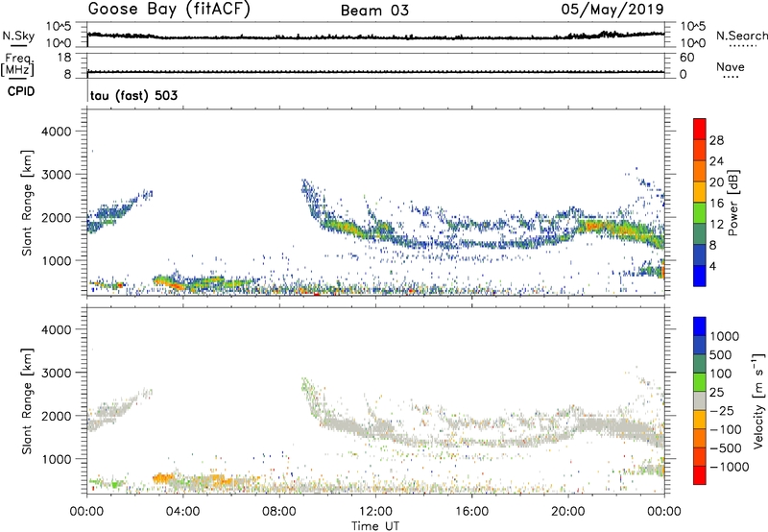The image size is (768, 532).
Task: Click the '18' frequency axis tick label
Action: point(64,58)
